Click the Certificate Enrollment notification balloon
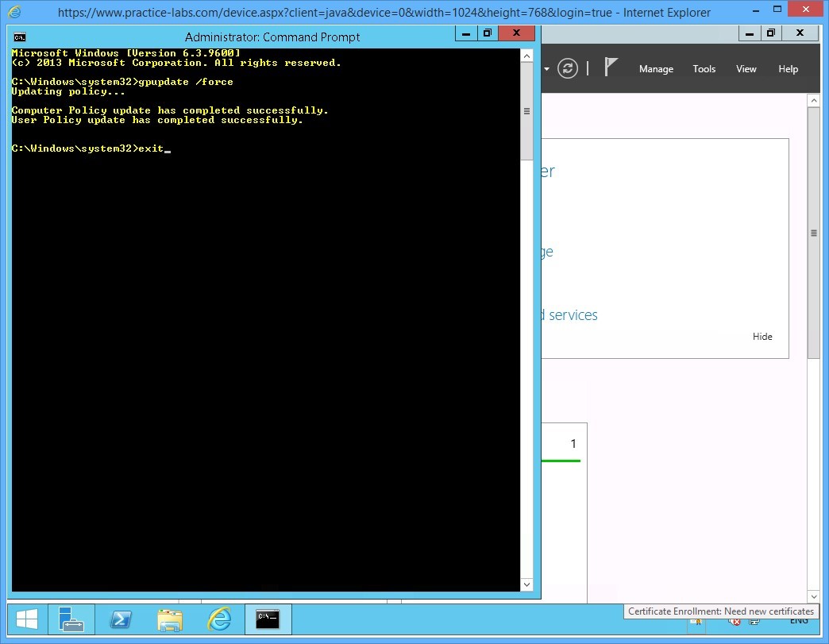 [x=719, y=611]
